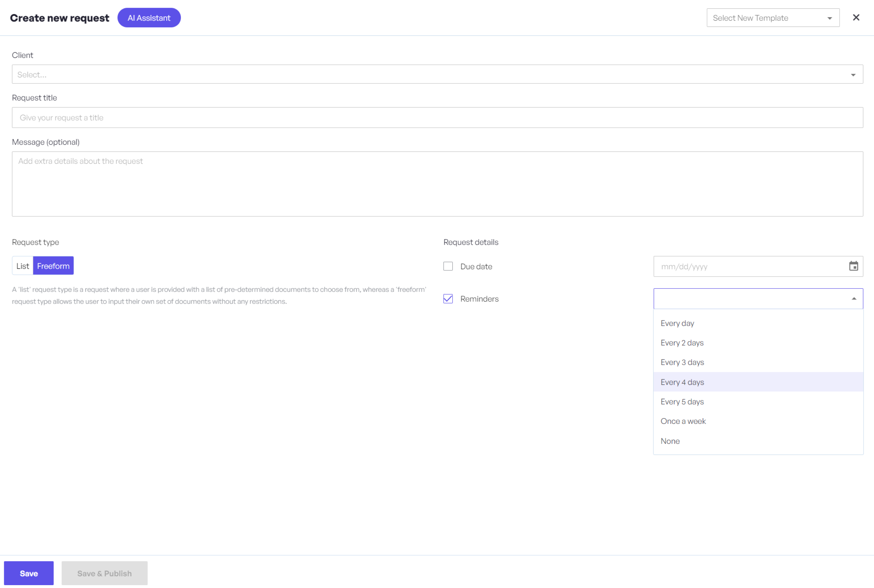This screenshot has width=874, height=588.
Task: Choose Every 5 days reminder option
Action: click(682, 402)
